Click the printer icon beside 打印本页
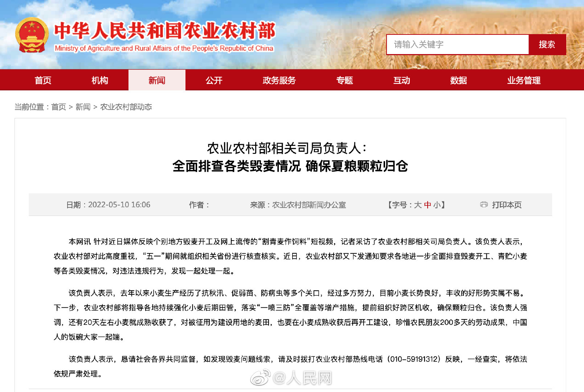 [484, 205]
